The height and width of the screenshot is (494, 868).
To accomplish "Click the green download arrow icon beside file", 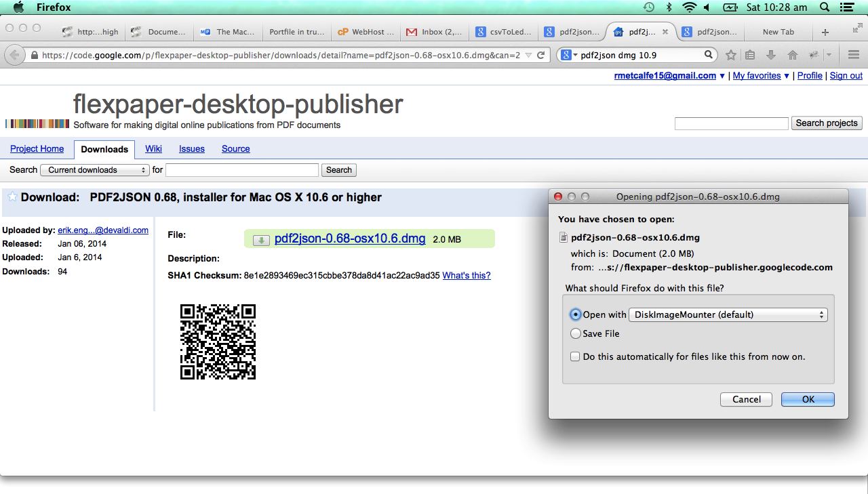I will (261, 240).
